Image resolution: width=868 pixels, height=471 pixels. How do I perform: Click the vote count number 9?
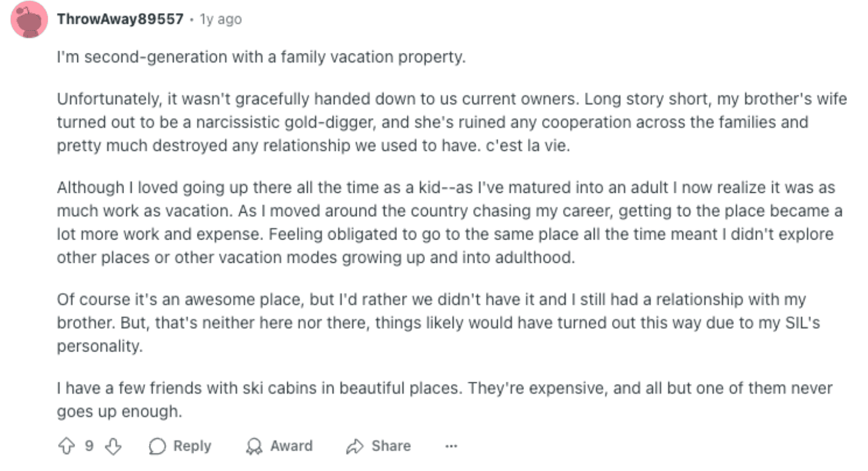coord(89,446)
